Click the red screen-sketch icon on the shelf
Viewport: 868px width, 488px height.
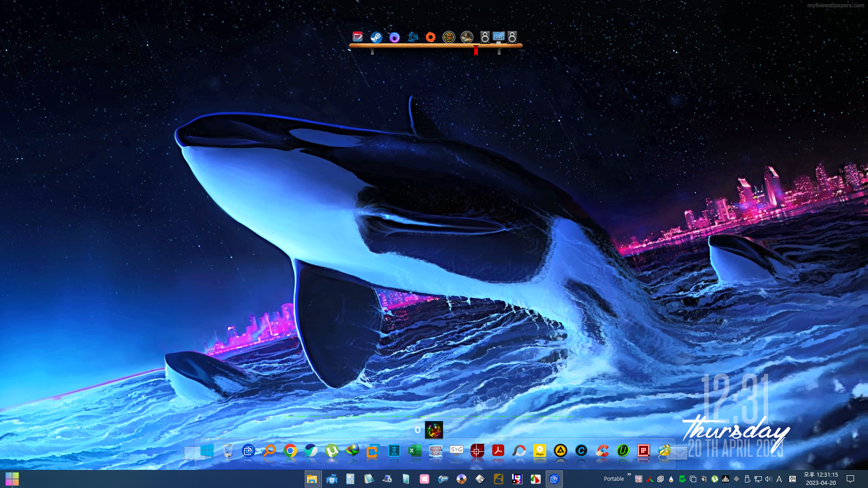coord(358,37)
